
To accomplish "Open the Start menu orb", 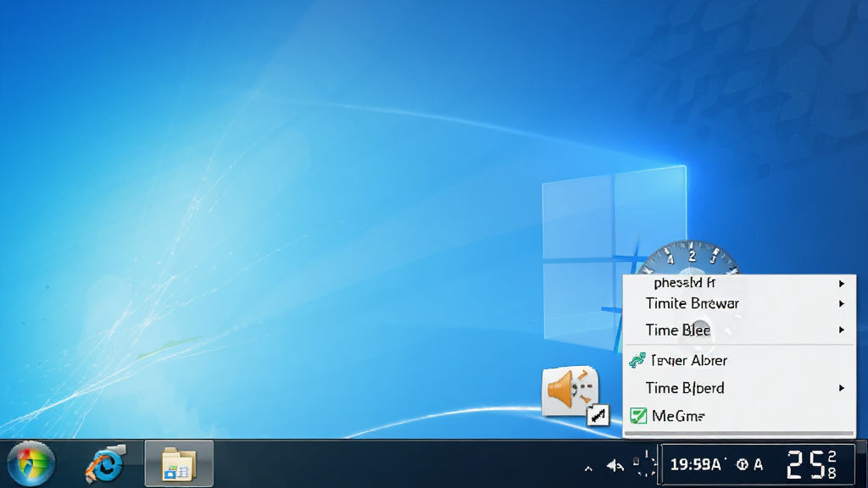I will [31, 463].
